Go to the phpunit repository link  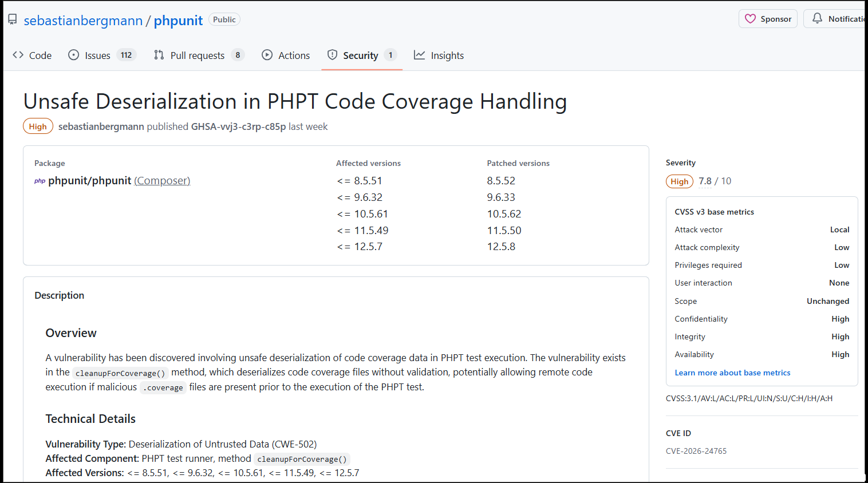click(x=178, y=21)
